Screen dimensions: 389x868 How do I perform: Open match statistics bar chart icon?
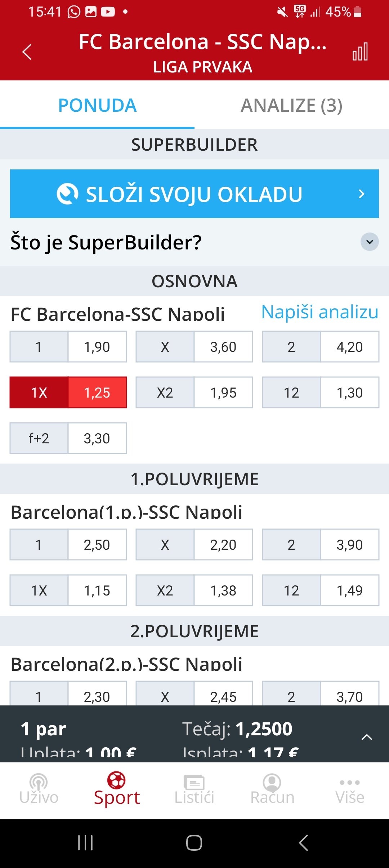[360, 52]
